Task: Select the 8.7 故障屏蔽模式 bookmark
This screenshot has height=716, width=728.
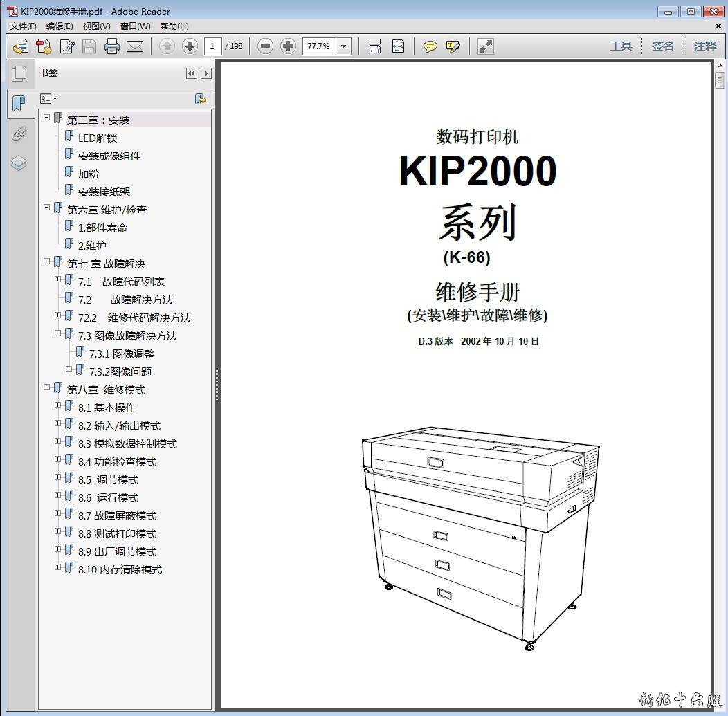Action: point(117,516)
